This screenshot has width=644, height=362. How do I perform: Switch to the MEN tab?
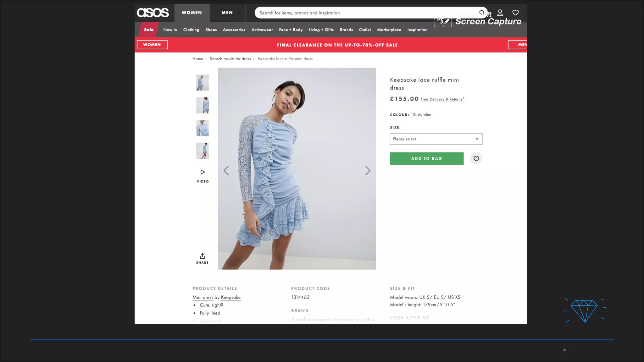tap(227, 13)
